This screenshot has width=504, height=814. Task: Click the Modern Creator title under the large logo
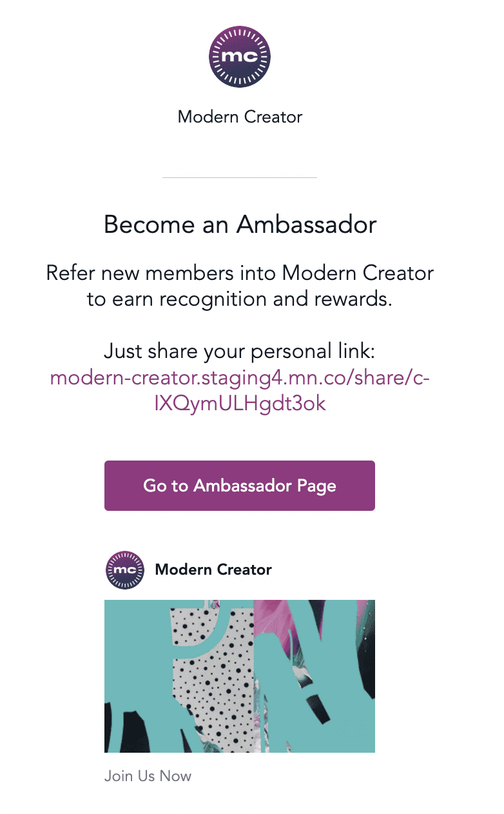click(240, 117)
